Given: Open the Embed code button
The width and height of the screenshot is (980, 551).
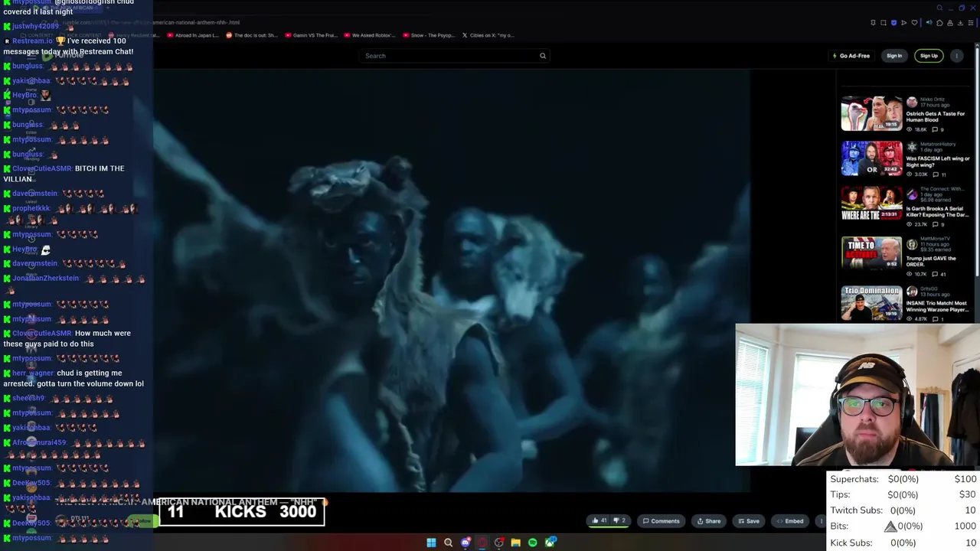Looking at the screenshot, I should (789, 521).
